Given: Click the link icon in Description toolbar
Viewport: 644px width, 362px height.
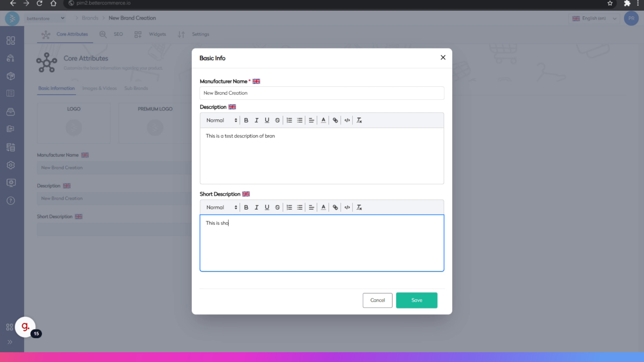Looking at the screenshot, I should coord(335,120).
